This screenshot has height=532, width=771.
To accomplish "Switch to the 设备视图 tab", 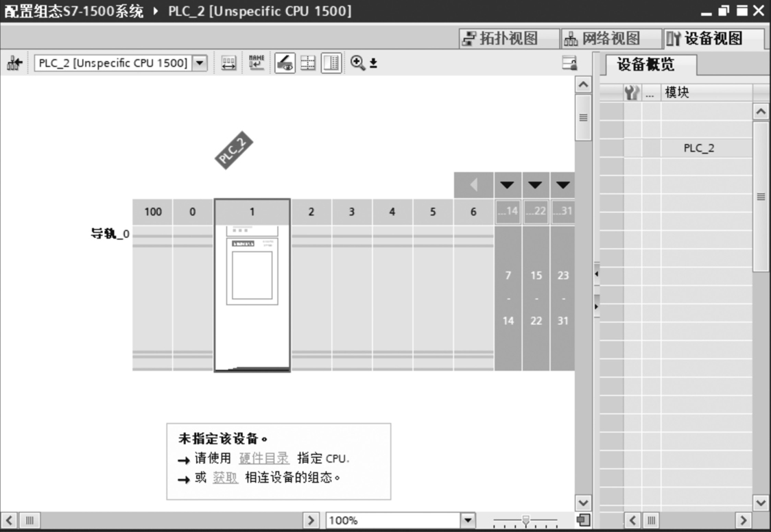I will click(714, 38).
